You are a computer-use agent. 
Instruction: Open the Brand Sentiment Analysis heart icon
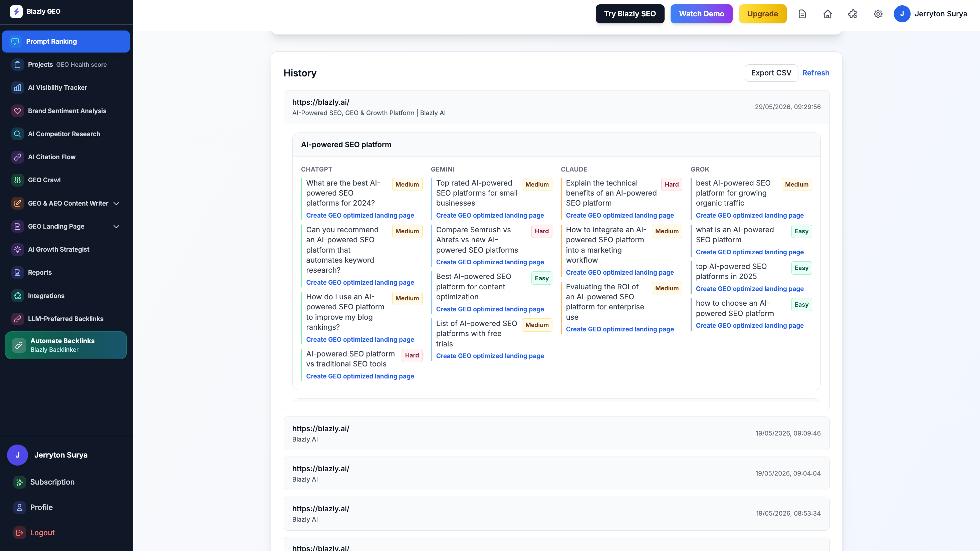click(x=17, y=111)
